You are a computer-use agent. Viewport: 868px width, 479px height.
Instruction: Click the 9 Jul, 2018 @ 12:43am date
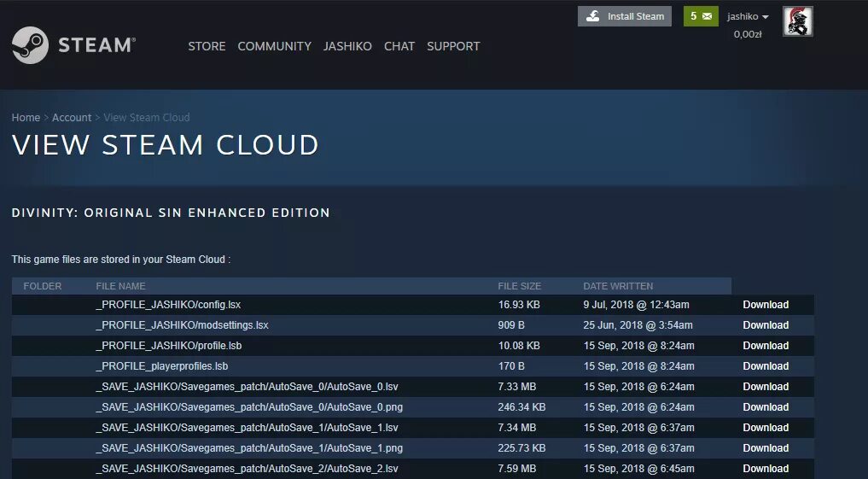coord(636,305)
